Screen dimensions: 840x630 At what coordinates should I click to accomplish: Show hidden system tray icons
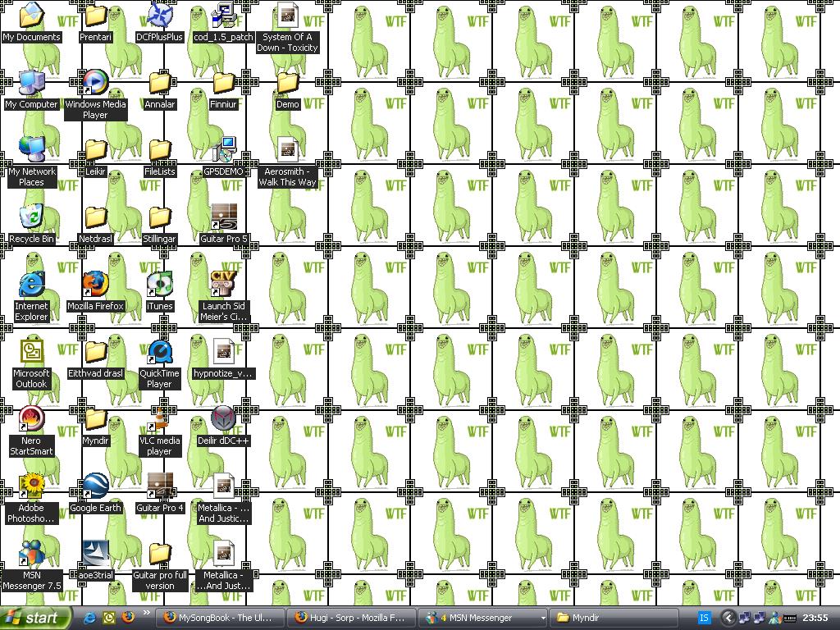tap(728, 619)
